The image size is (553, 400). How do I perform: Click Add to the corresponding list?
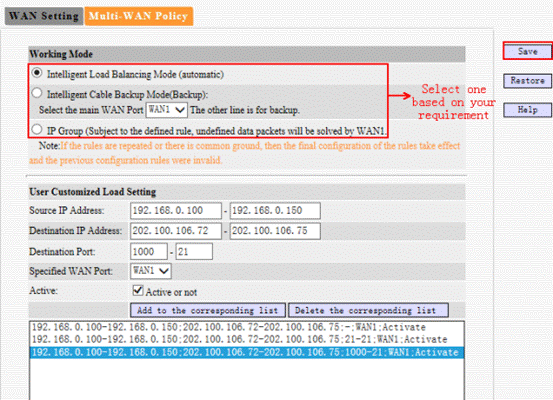pos(208,310)
